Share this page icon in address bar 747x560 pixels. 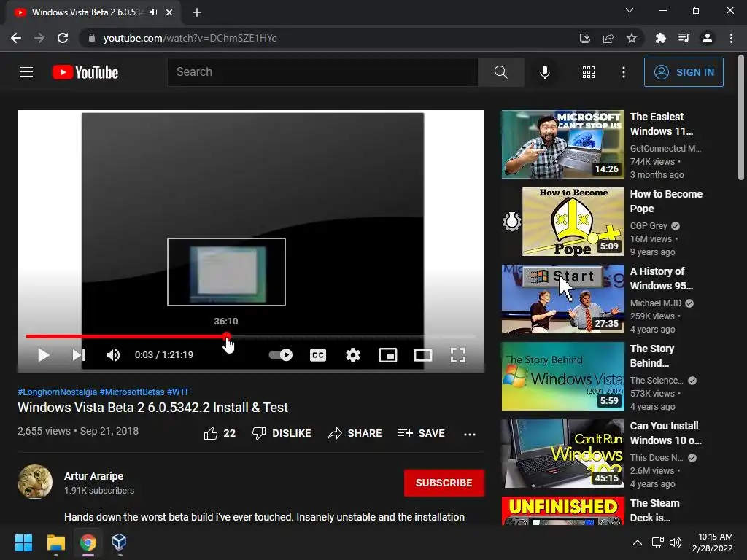click(x=608, y=38)
